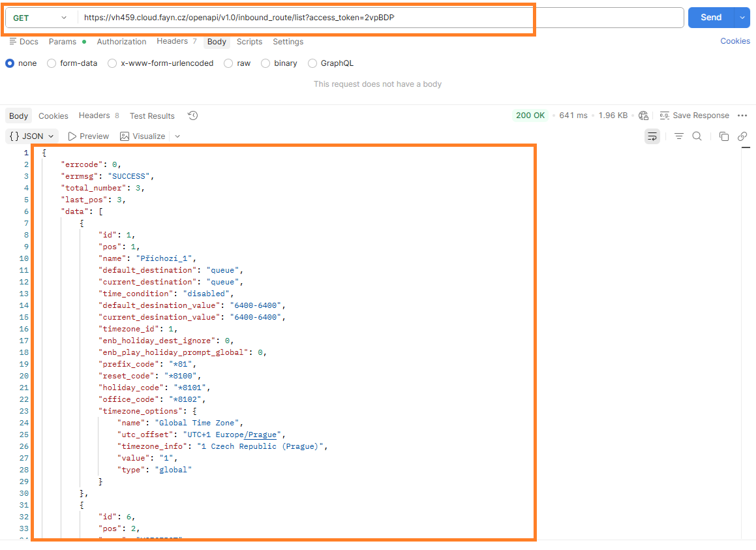Click Save Response

click(x=694, y=115)
